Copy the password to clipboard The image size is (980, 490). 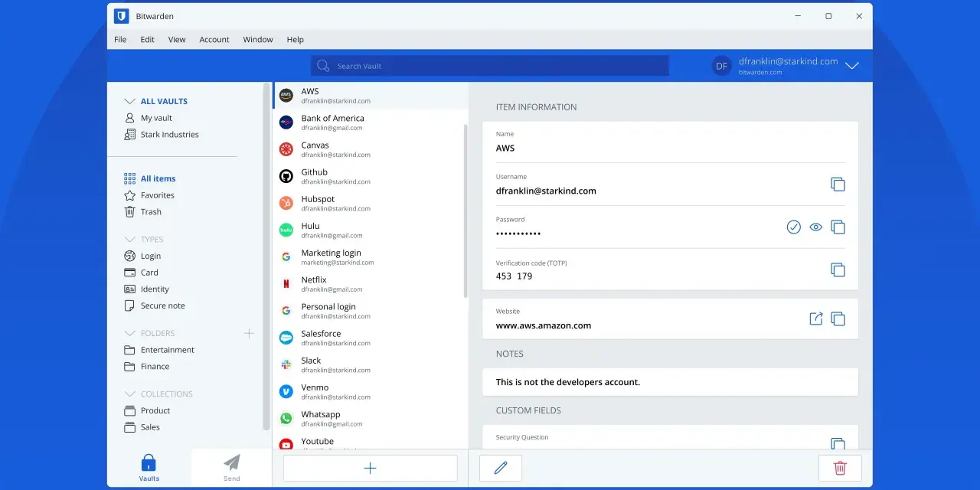pyautogui.click(x=838, y=227)
